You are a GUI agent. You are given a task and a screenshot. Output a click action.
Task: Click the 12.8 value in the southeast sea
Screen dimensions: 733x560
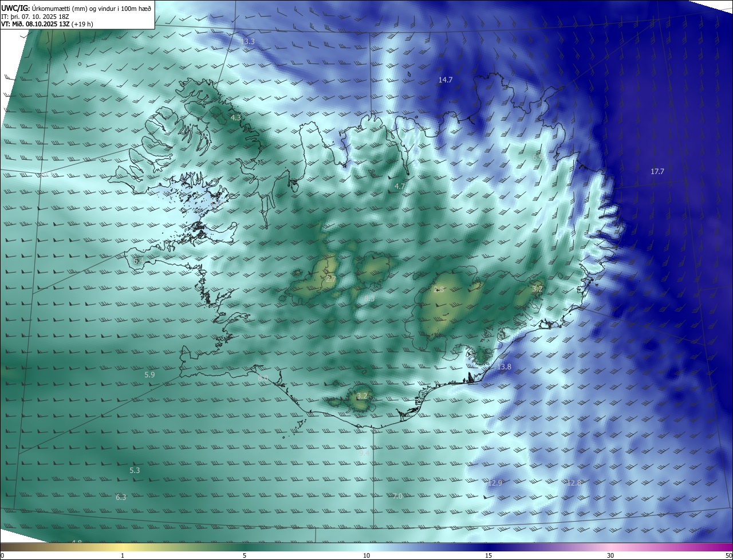tap(574, 483)
